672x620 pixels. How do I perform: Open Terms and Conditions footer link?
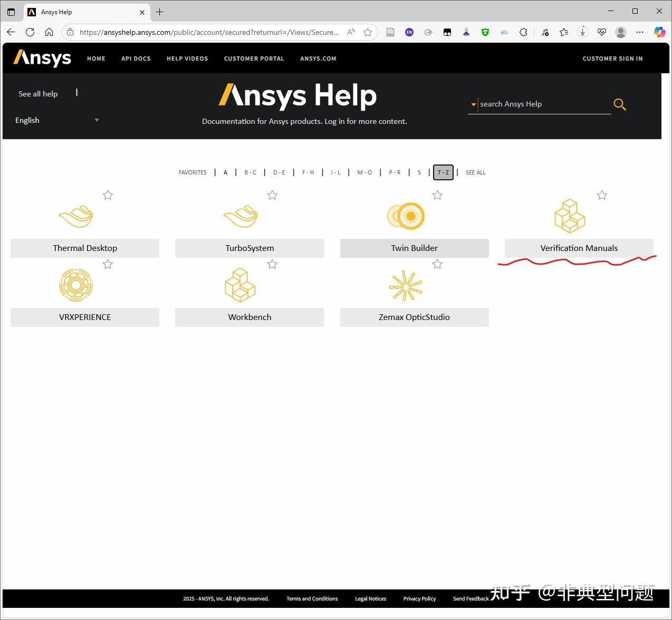pyautogui.click(x=312, y=599)
